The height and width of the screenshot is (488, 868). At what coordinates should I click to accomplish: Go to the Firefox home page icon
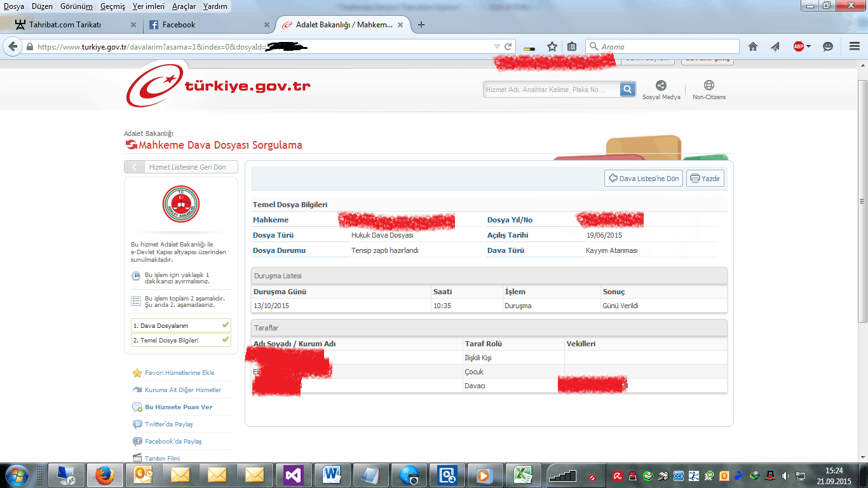753,46
